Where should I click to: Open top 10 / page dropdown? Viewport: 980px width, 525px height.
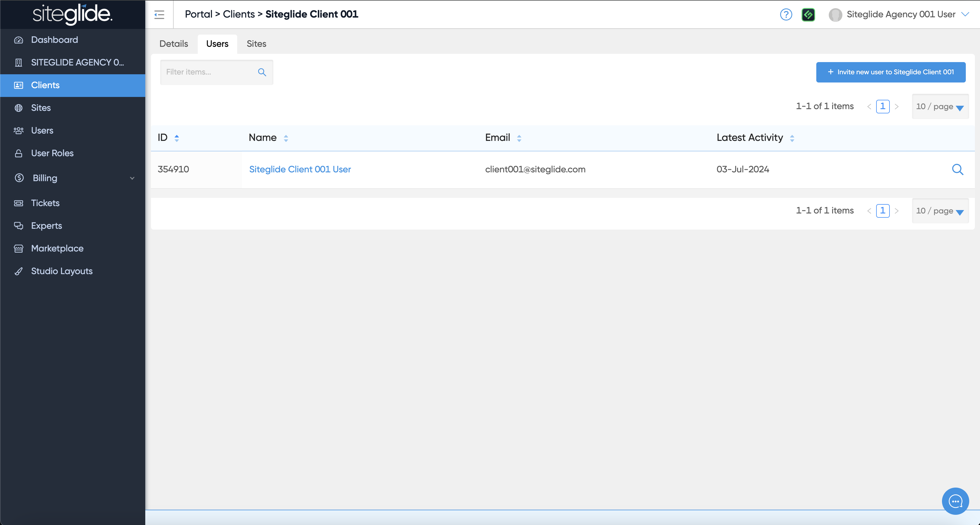click(940, 106)
